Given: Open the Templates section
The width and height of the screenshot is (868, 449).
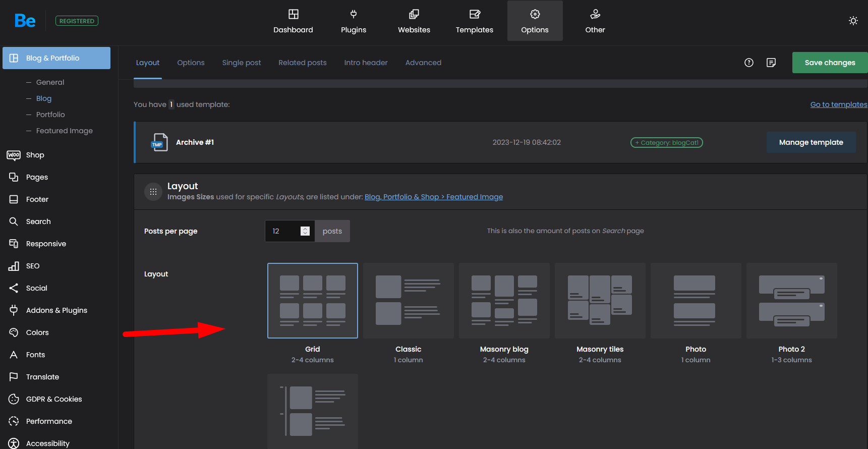Looking at the screenshot, I should 475,21.
